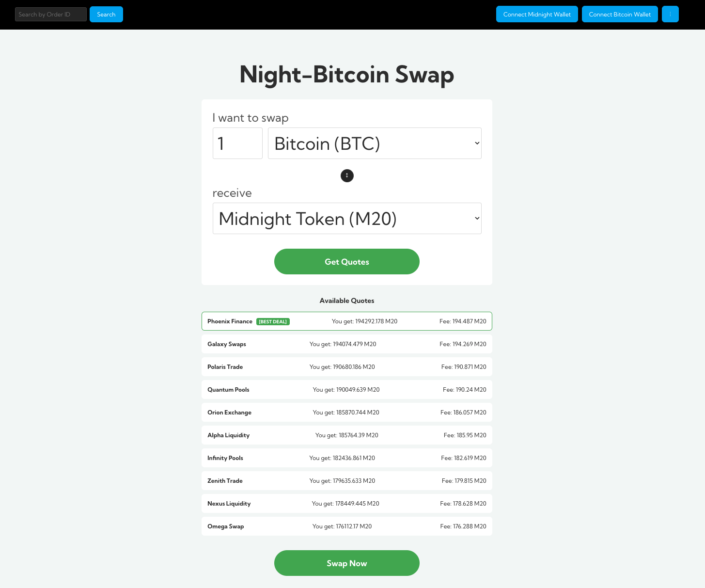Open the overflow kebab menu in the header

pos(670,14)
